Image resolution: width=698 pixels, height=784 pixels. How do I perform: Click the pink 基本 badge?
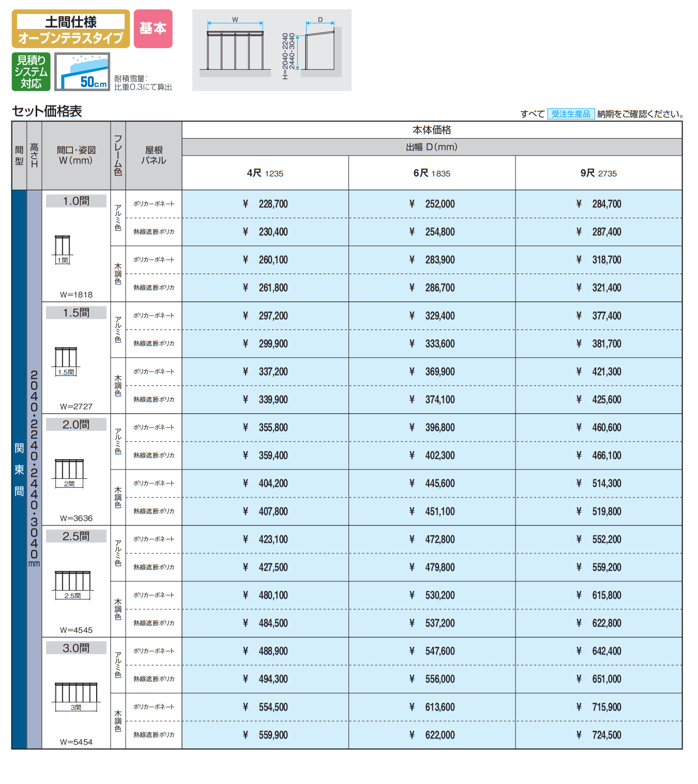point(153,28)
